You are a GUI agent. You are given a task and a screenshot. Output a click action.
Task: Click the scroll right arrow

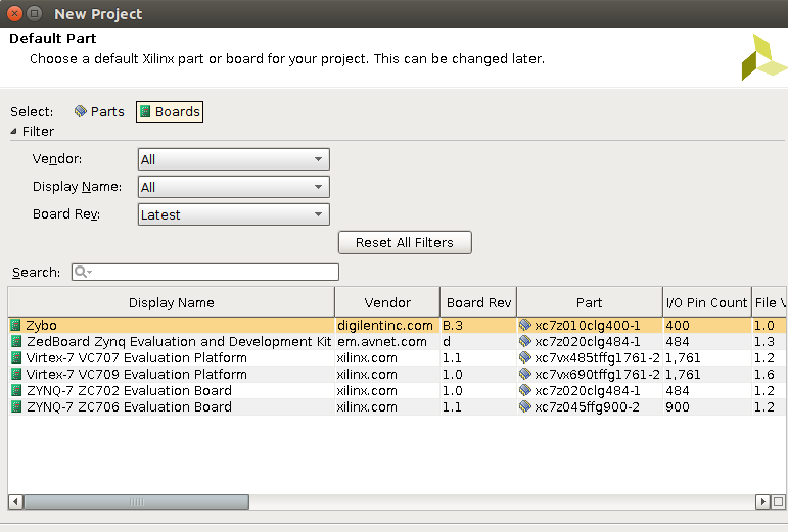pos(763,502)
